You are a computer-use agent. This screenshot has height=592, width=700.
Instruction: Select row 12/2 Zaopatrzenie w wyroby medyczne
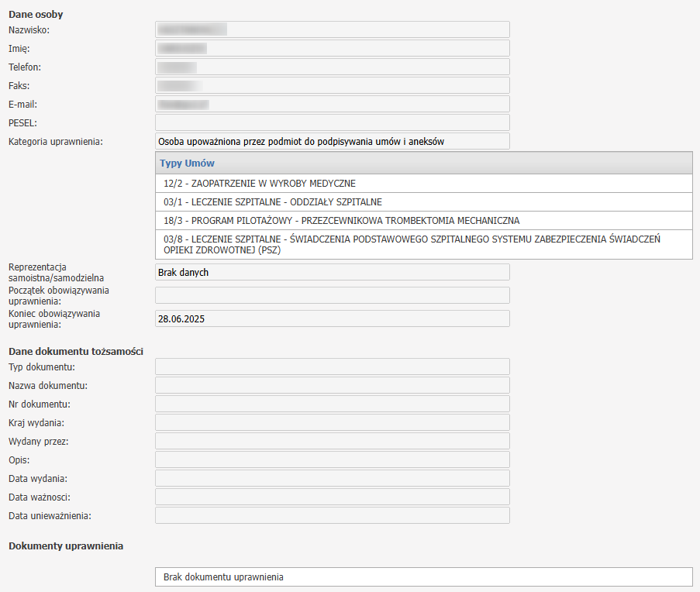(423, 184)
